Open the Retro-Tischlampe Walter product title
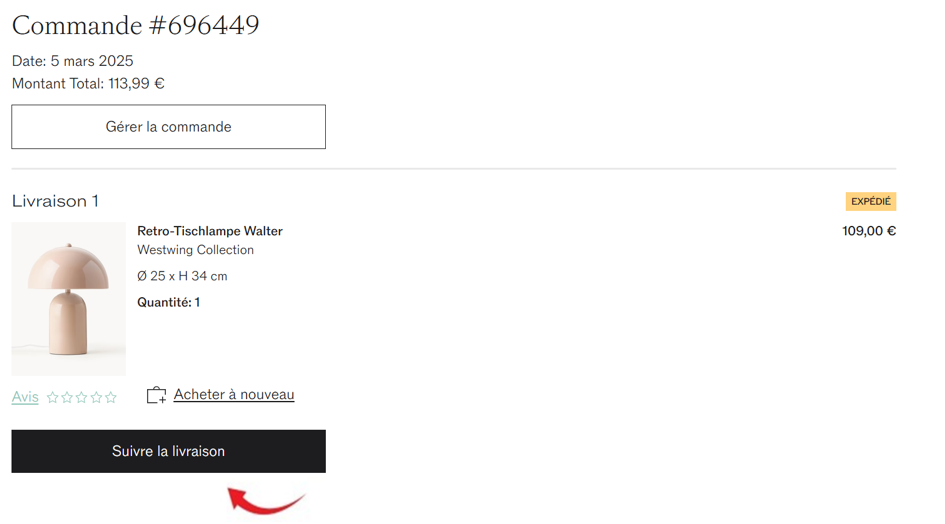The height and width of the screenshot is (524, 945). [x=210, y=231]
